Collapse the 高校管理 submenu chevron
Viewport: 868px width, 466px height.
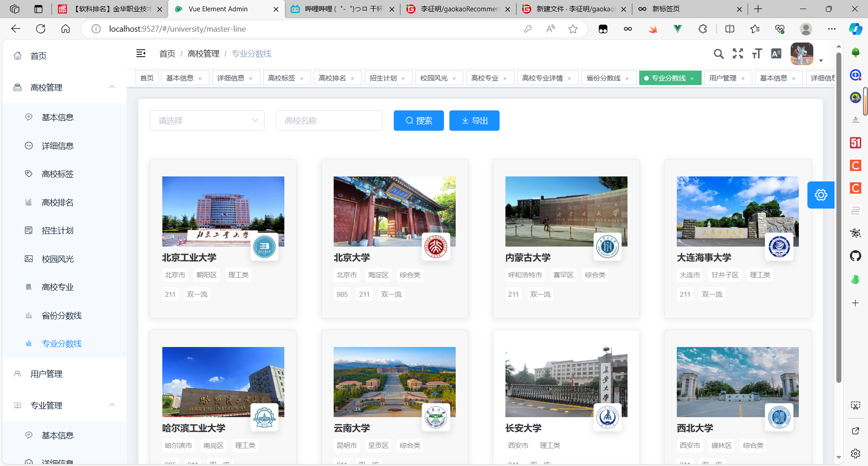(112, 87)
